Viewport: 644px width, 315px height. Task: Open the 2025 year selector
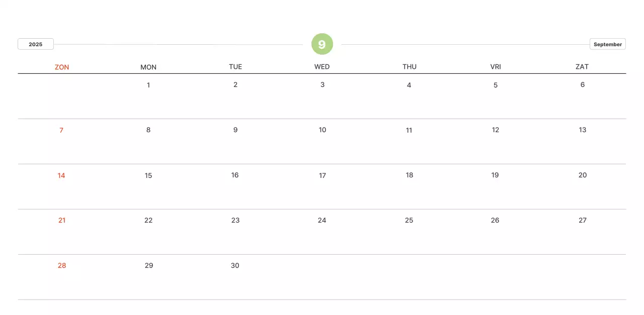[36, 44]
